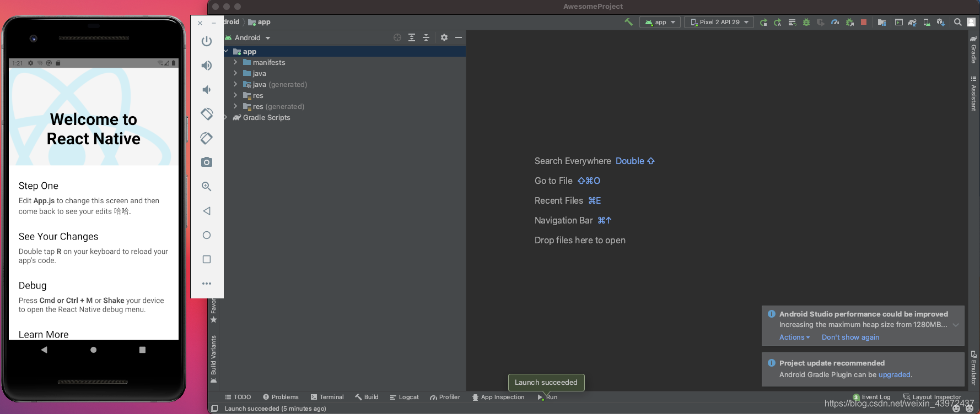Click Attach Debugger to Android Process icon
Screen dimensions: 980x414
pos(849,23)
